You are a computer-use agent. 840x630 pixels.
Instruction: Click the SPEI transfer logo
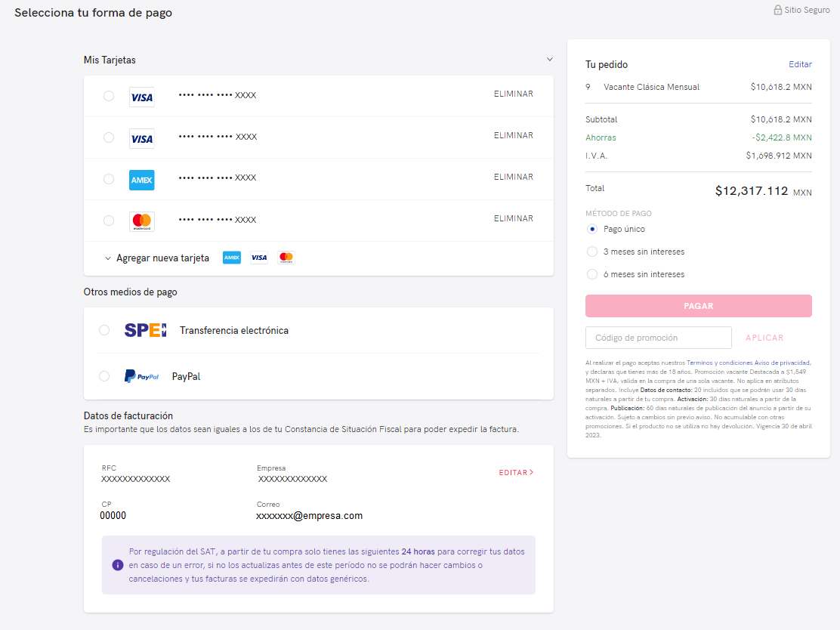pos(145,330)
